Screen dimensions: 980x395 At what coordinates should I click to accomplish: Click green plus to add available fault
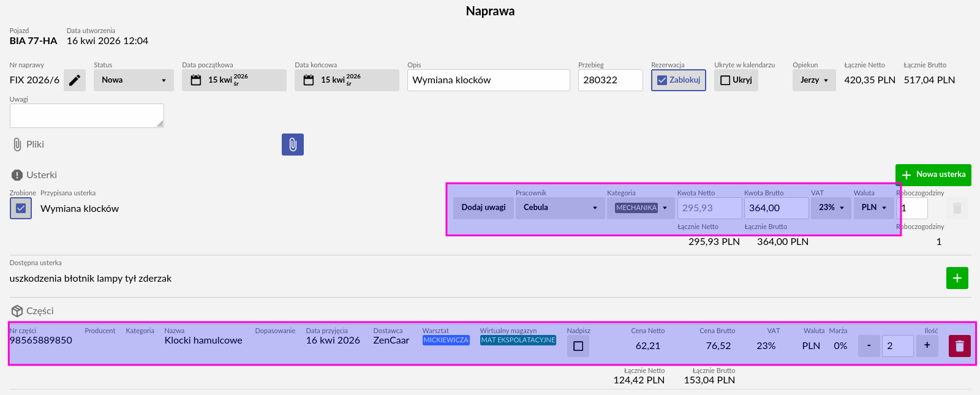click(957, 278)
